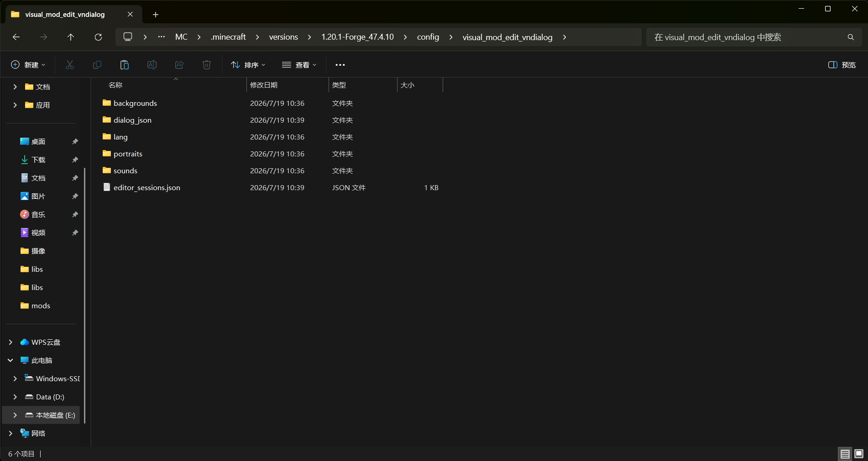This screenshot has width=868, height=461.
Task: Navigate to MC in the breadcrumb
Action: coord(181,37)
